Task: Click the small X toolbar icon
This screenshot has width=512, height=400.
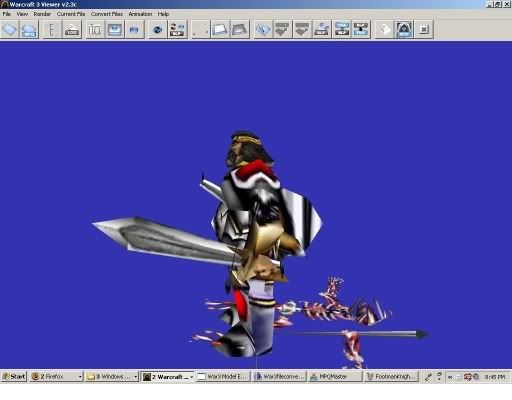Action: pos(424,29)
